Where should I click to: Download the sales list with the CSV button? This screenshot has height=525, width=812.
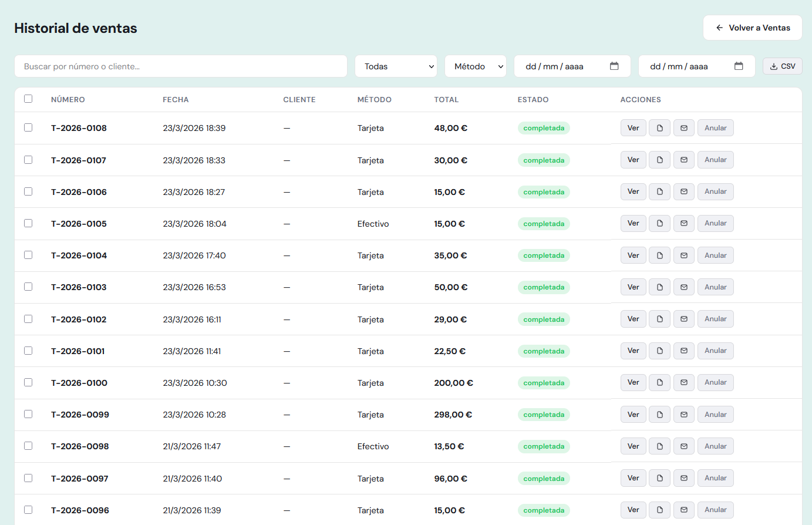pyautogui.click(x=782, y=66)
